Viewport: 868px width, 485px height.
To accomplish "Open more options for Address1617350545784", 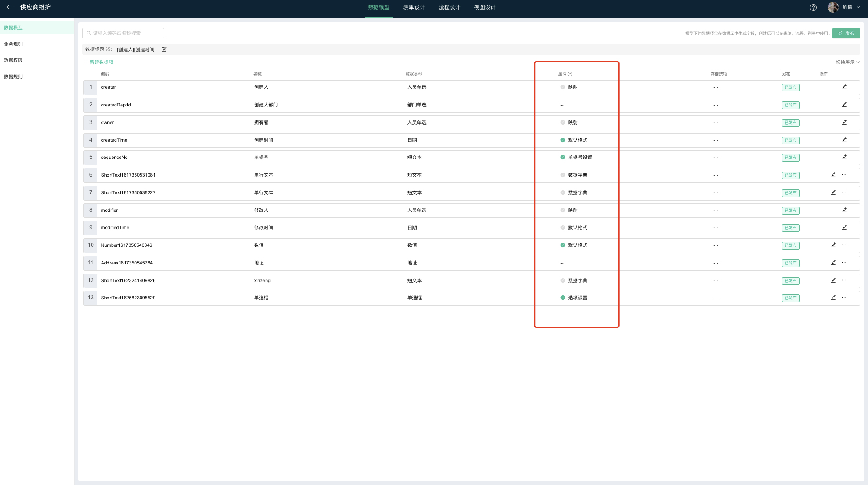I will pyautogui.click(x=844, y=263).
